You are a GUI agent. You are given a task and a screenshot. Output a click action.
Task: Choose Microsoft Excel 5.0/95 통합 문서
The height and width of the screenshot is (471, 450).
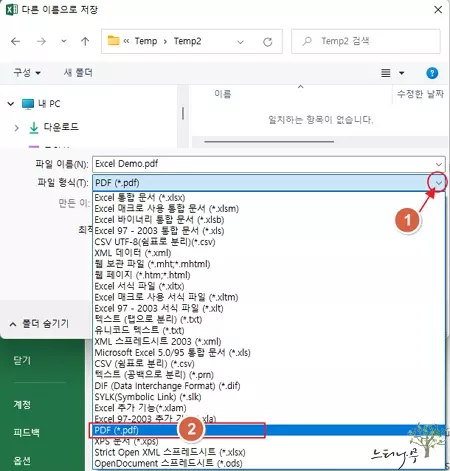(x=269, y=352)
